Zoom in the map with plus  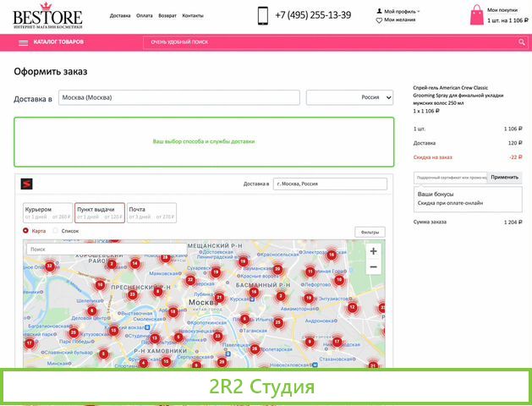coord(373,251)
